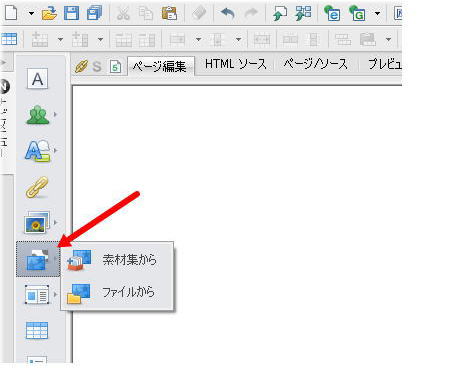Click the chain link insert icon
Screen dimensions: 474x390
(x=37, y=187)
